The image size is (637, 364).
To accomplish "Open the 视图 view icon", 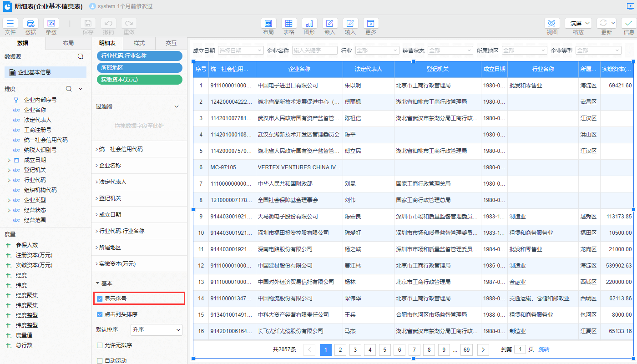I will tap(552, 24).
